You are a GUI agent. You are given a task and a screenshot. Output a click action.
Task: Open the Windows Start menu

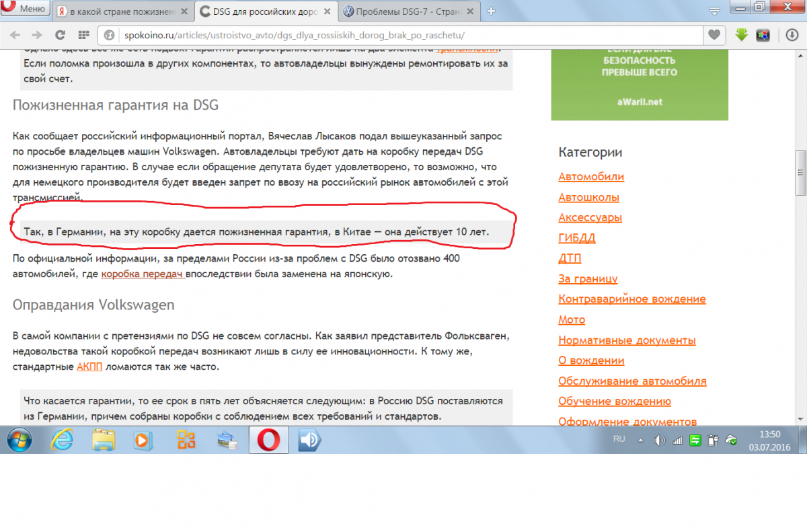click(x=19, y=440)
